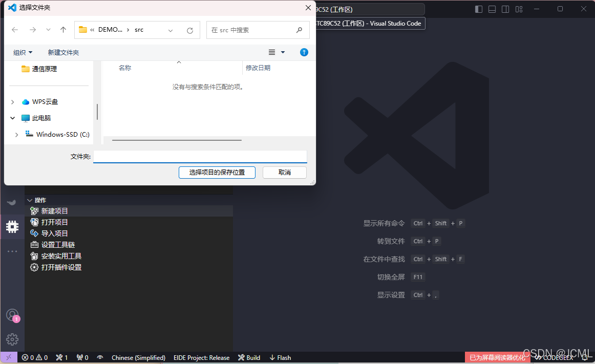Expand the Windows-SSD (C:) drive node
Viewport: 595px width, 364px height.
[x=16, y=134]
